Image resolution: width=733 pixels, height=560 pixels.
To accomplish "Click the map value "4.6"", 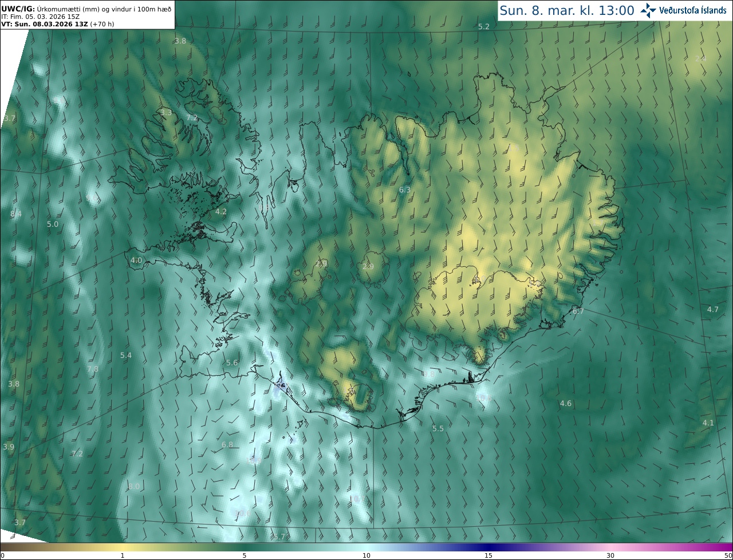I will [x=566, y=403].
